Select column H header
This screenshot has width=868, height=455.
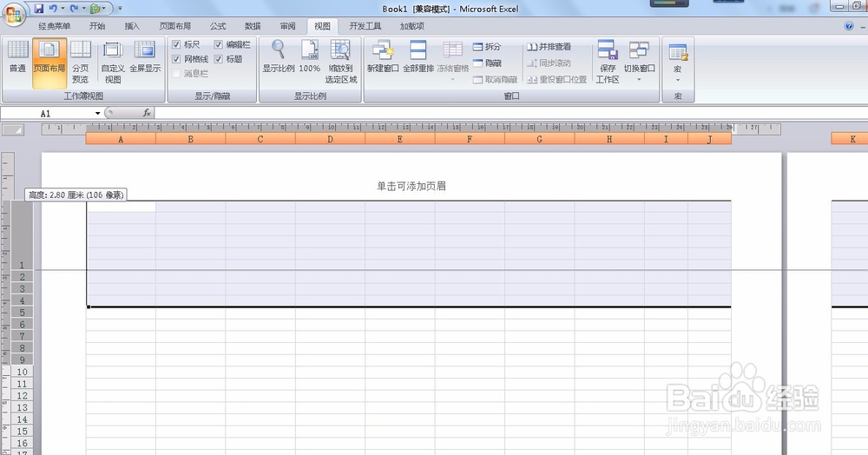pyautogui.click(x=609, y=139)
